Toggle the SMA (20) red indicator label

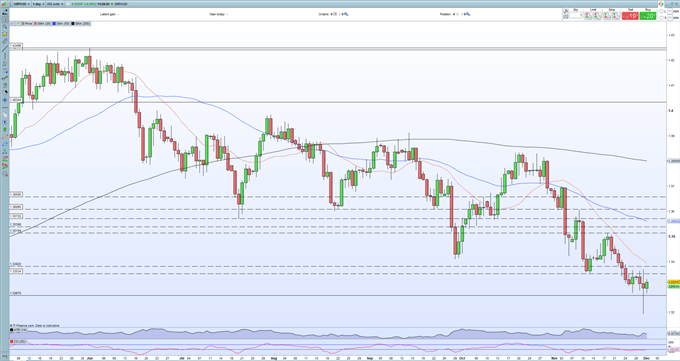coord(42,23)
